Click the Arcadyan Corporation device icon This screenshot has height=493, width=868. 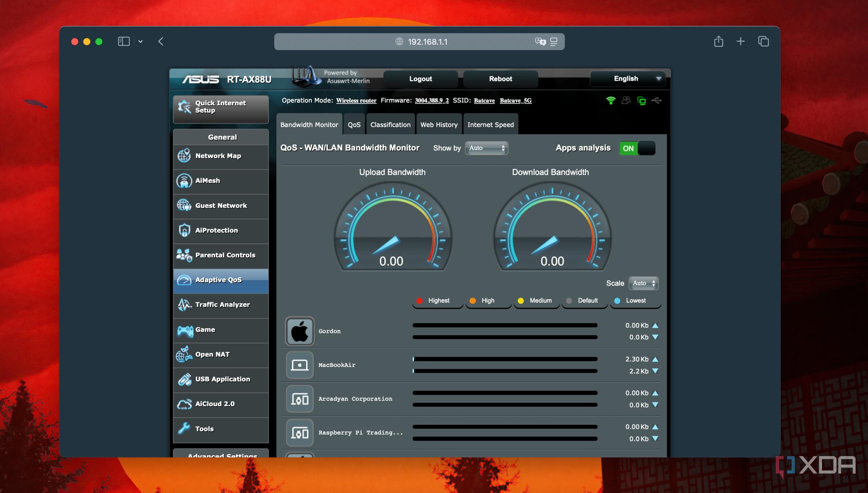tap(299, 399)
